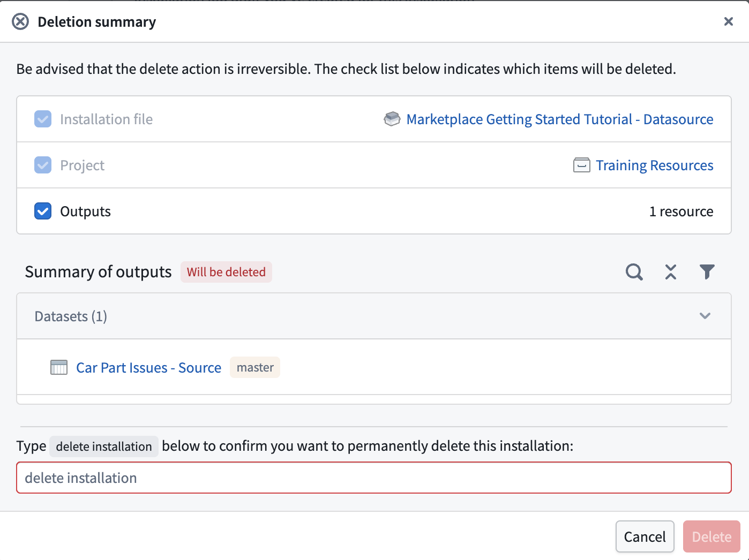The width and height of the screenshot is (749, 560).
Task: Toggle the Project checkbox
Action: [x=43, y=165]
